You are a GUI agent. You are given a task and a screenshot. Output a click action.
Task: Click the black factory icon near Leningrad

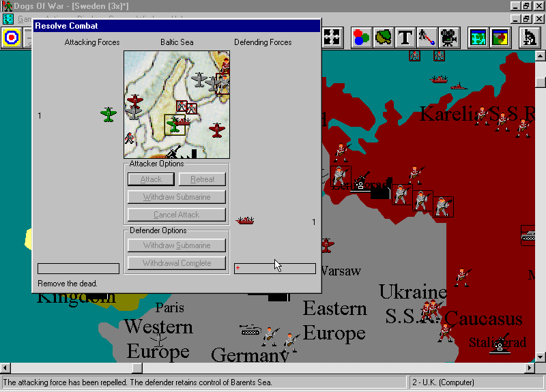(381, 190)
